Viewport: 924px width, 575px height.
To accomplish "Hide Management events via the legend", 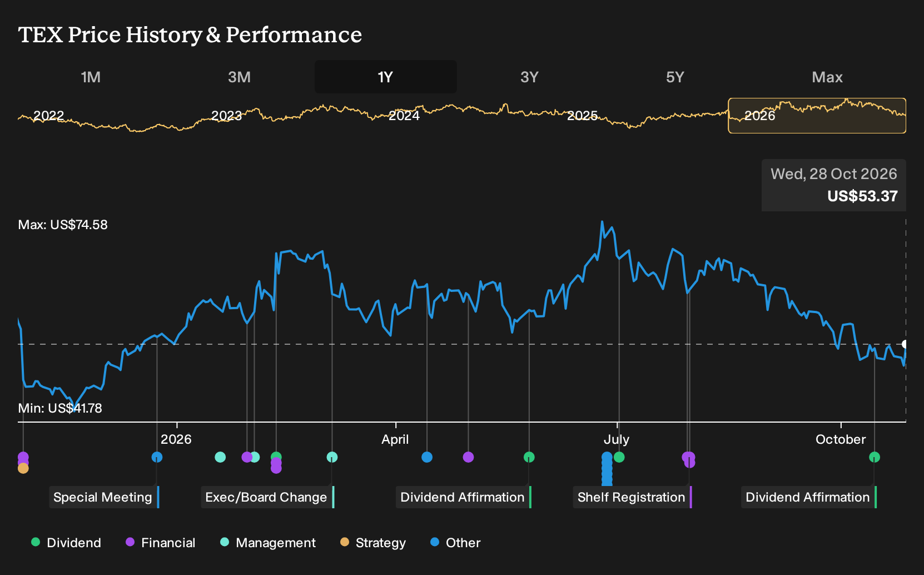I will click(x=268, y=543).
